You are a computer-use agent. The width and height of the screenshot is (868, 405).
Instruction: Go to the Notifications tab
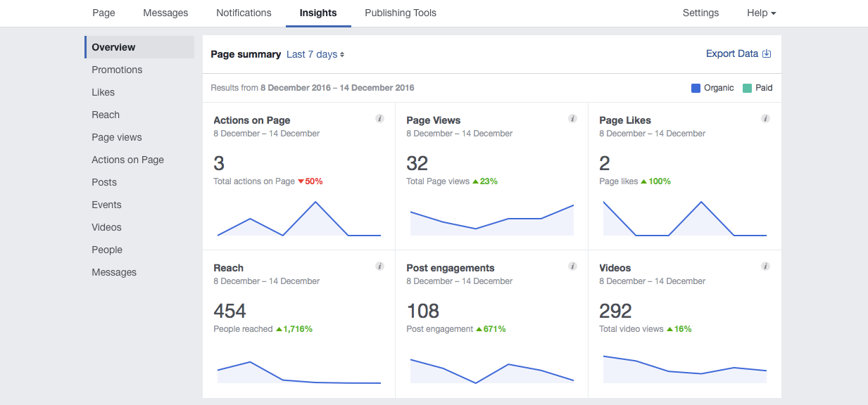pyautogui.click(x=244, y=13)
